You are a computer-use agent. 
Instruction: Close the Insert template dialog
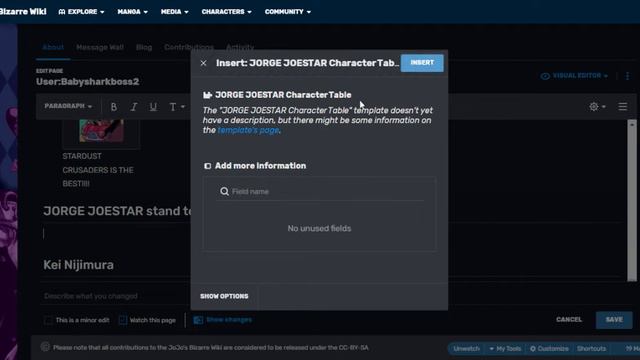[x=203, y=63]
